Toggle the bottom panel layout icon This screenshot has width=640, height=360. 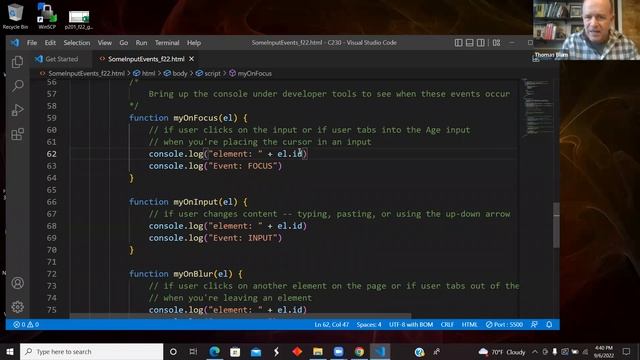point(470,42)
